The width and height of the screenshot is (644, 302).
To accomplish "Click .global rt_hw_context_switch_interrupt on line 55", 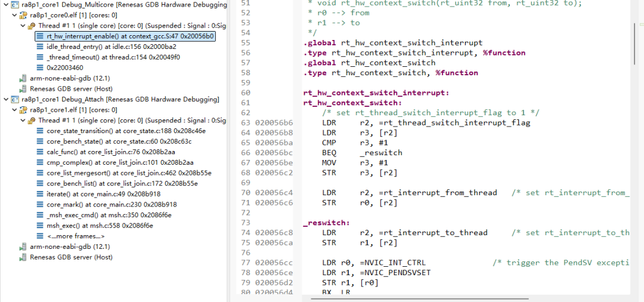I will 392,43.
